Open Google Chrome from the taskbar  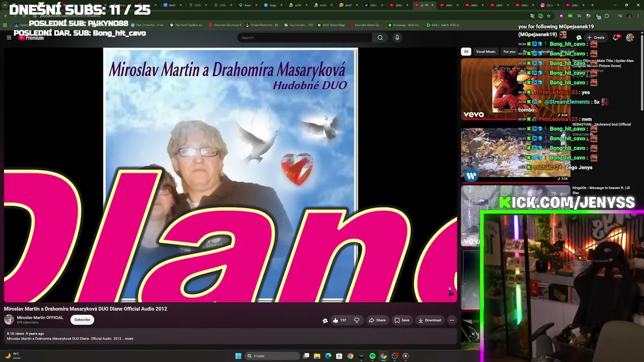click(x=350, y=356)
